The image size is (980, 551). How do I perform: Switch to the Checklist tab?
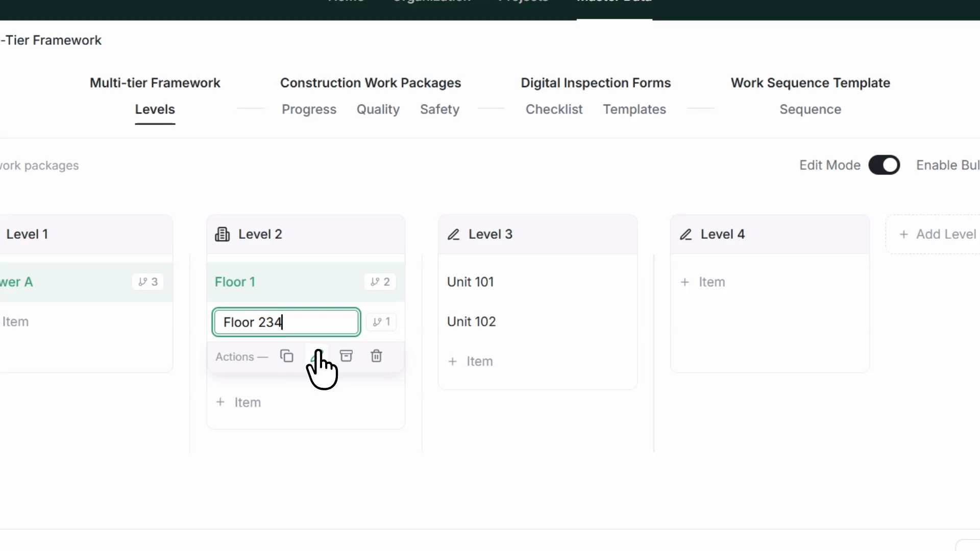[554, 109]
